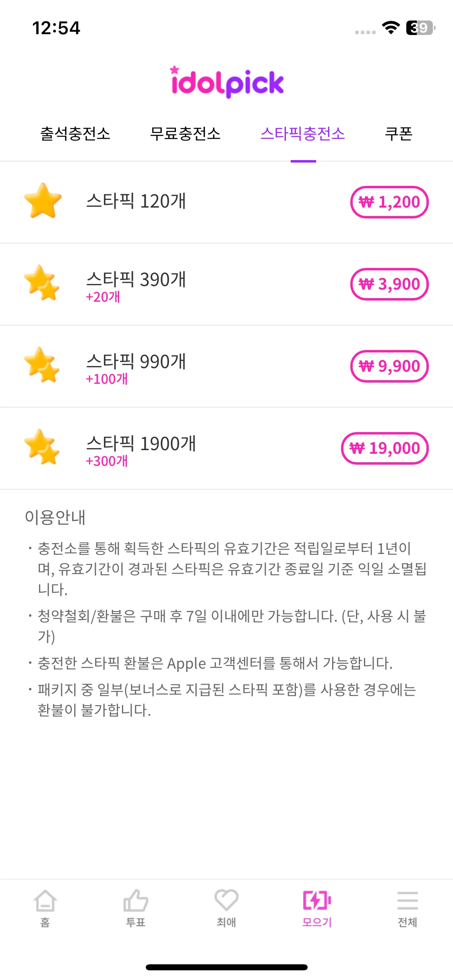Open the 쿠폰 tab
453x980 pixels.
pos(399,134)
